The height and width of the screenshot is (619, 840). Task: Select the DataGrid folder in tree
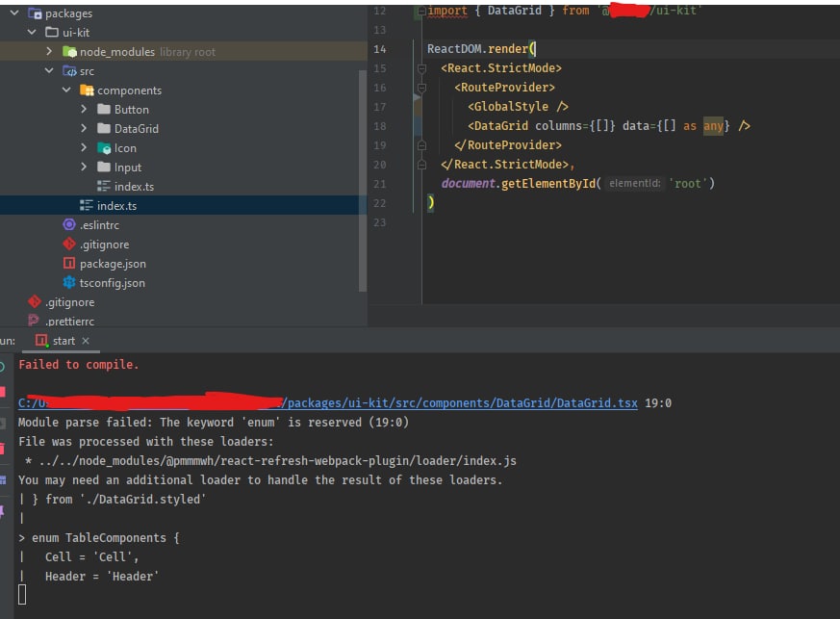tap(136, 129)
